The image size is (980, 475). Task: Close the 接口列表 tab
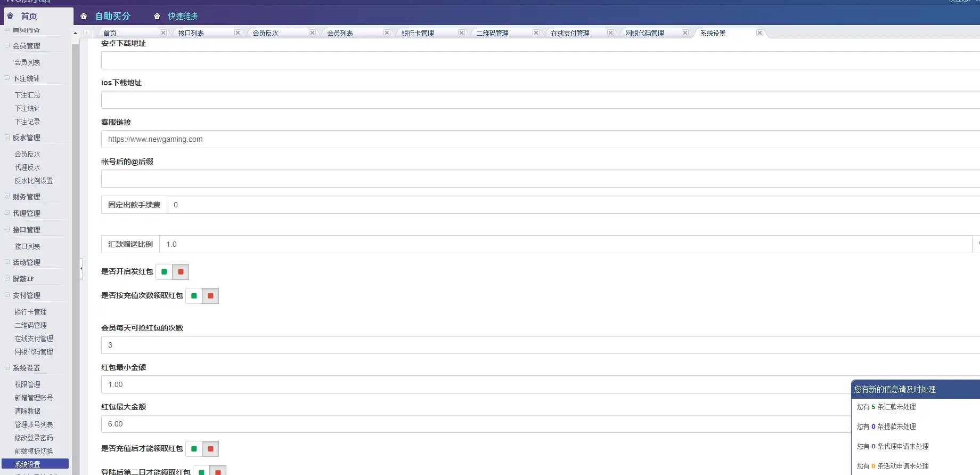[238, 33]
